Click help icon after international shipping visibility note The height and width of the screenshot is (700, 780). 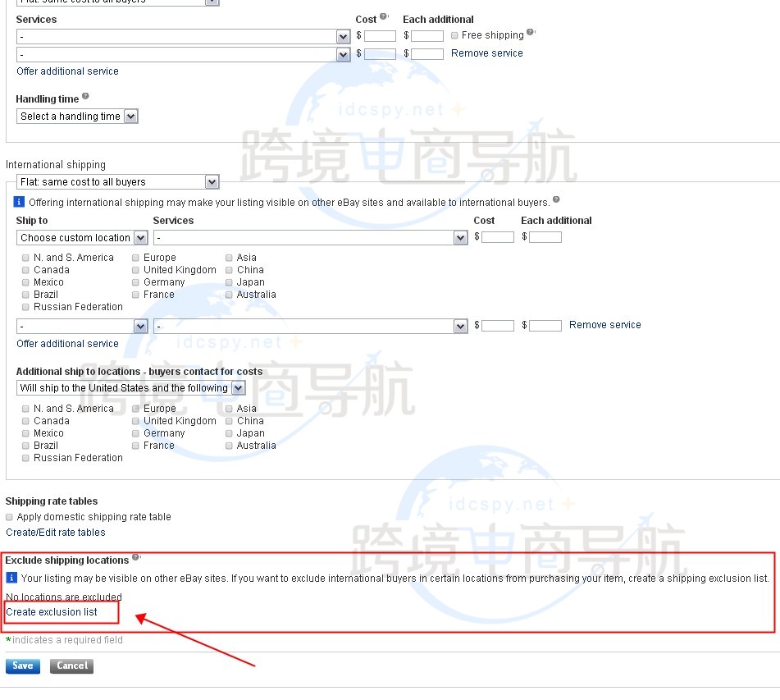(556, 199)
